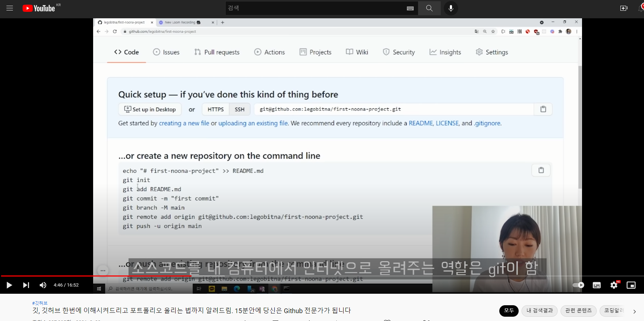The width and height of the screenshot is (644, 321).
Task: Click the browser forward arrow in video
Action: coord(106,32)
